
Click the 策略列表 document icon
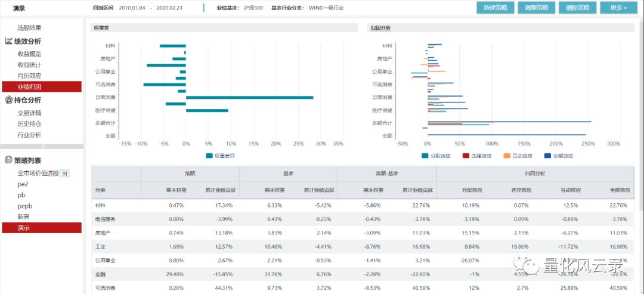click(9, 160)
